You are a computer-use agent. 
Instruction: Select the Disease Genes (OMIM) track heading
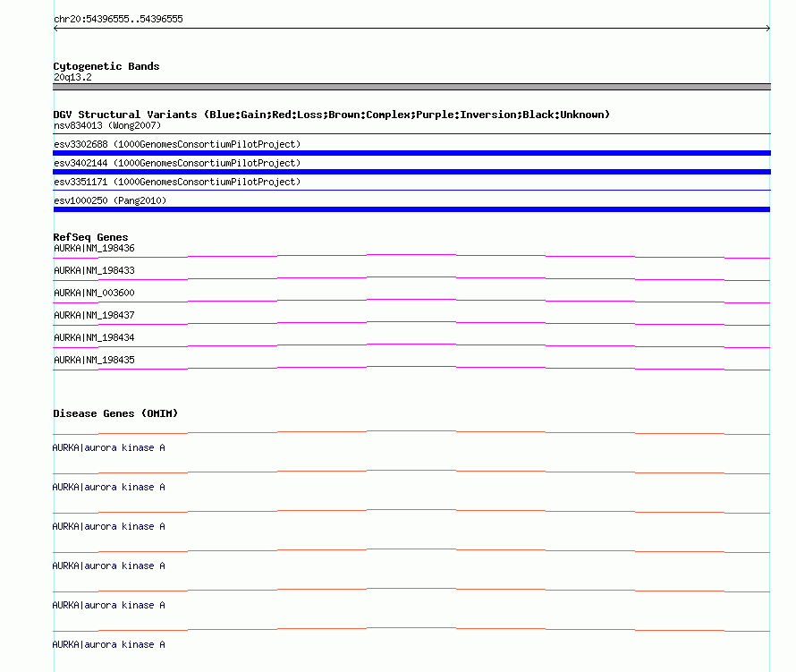[x=115, y=413]
